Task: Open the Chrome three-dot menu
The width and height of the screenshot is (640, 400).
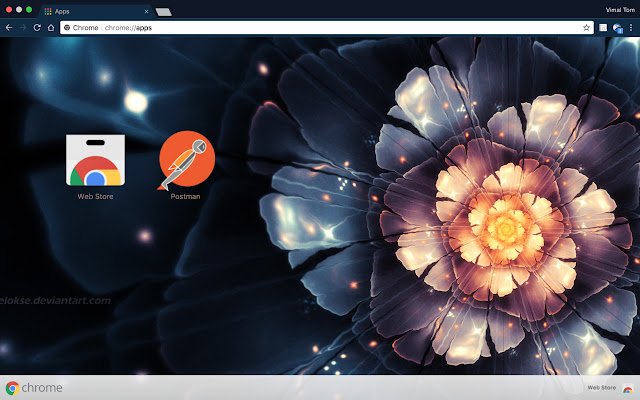Action: point(631,28)
